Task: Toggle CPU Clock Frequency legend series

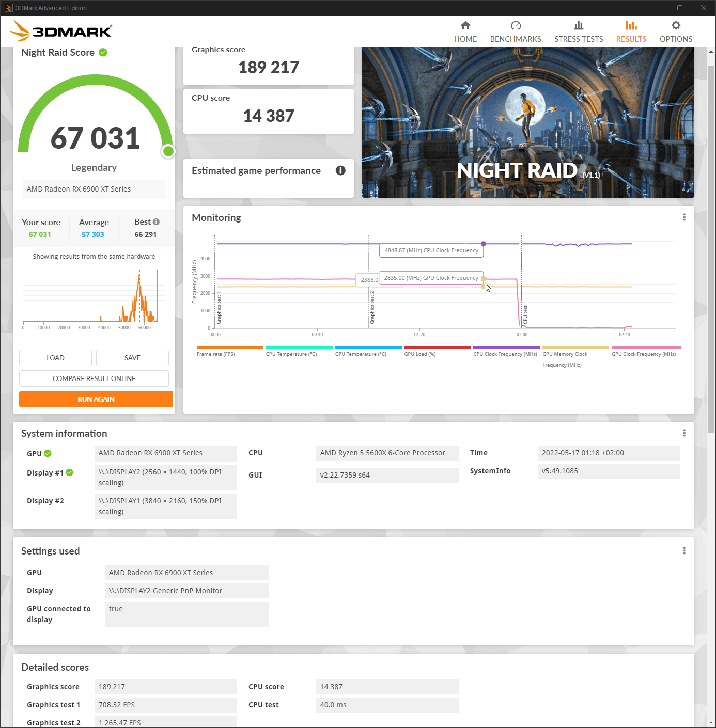Action: [x=506, y=351]
